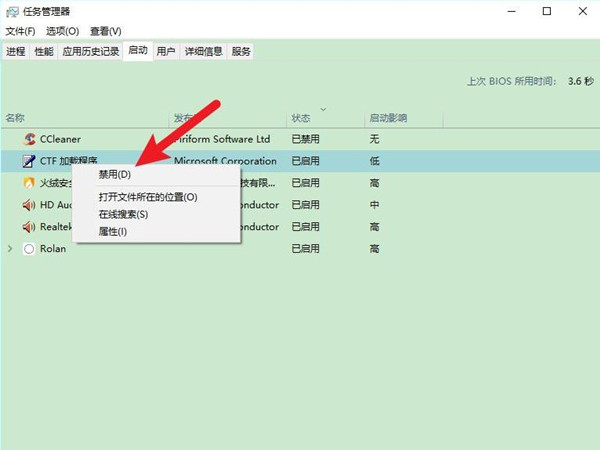Click the Huorong security shield icon
Viewport: 600px width, 450px height.
[x=29, y=183]
